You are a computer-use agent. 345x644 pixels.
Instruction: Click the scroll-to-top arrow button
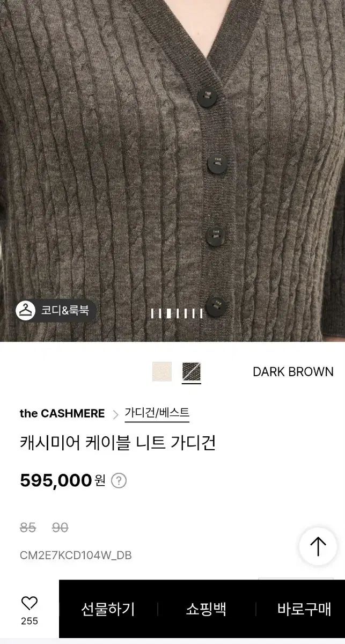pyautogui.click(x=318, y=546)
